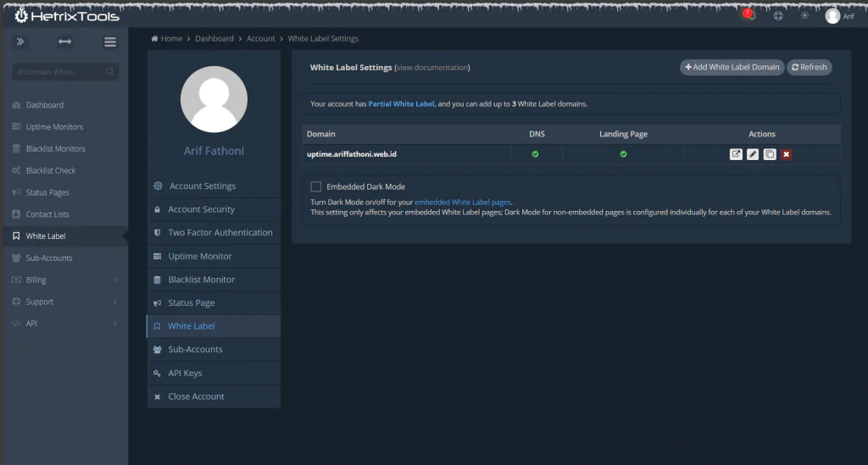
Task: Click the Close Account x icon
Action: click(157, 396)
